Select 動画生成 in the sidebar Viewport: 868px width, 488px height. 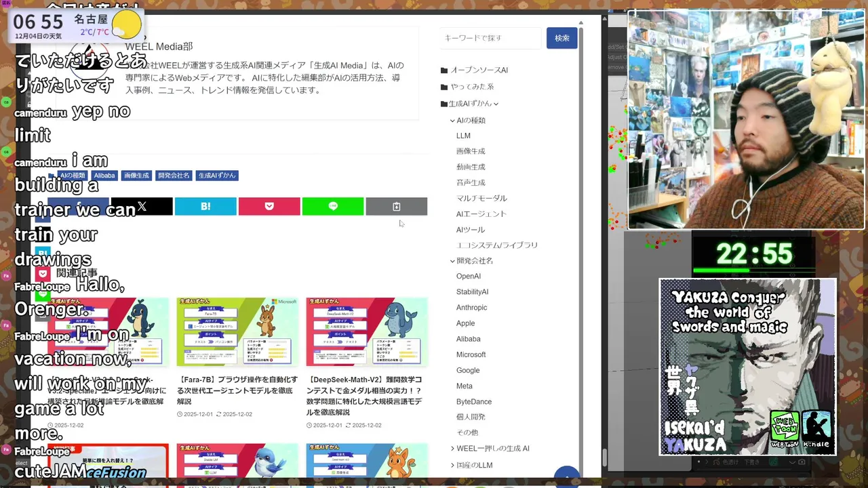pyautogui.click(x=471, y=167)
